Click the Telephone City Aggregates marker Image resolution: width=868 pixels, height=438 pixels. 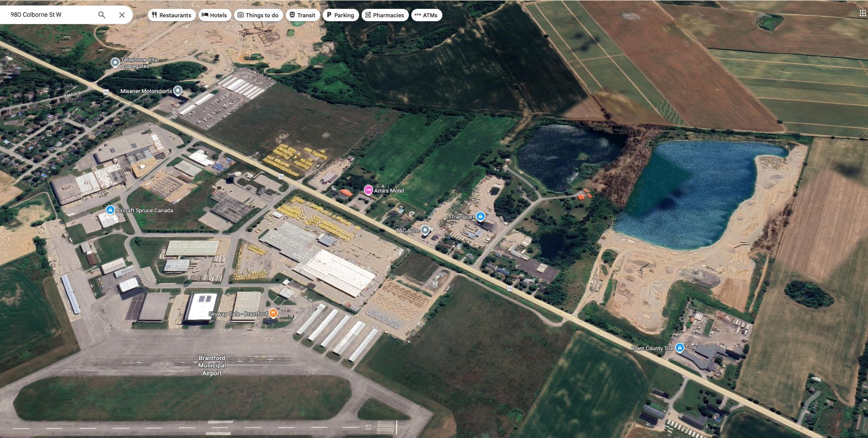coord(115,63)
